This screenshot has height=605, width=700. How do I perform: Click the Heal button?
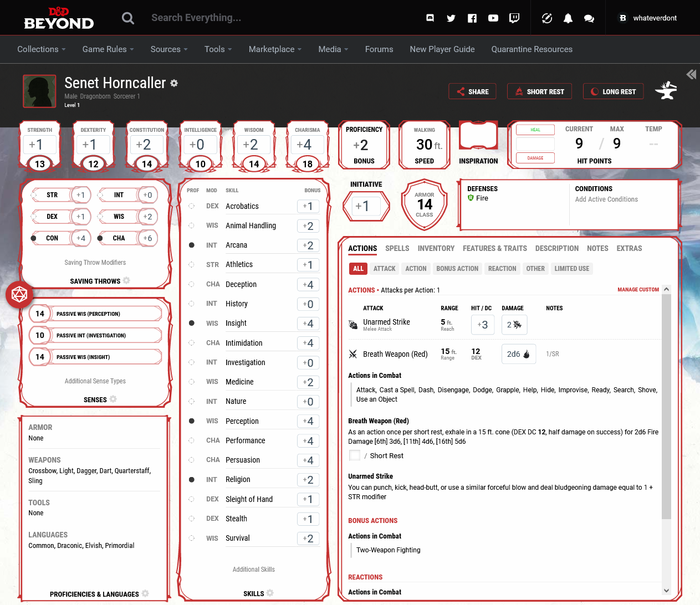(x=535, y=130)
